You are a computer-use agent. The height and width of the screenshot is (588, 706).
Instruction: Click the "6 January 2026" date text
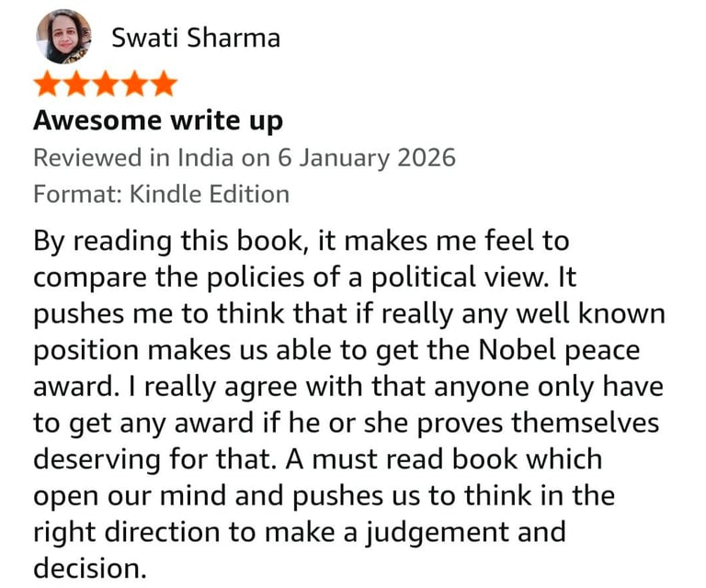pos(367,158)
